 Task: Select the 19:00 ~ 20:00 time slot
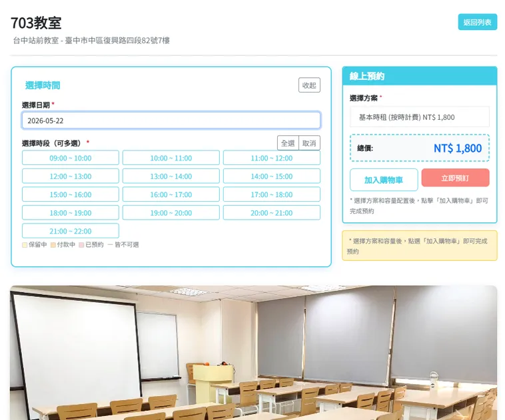click(171, 213)
